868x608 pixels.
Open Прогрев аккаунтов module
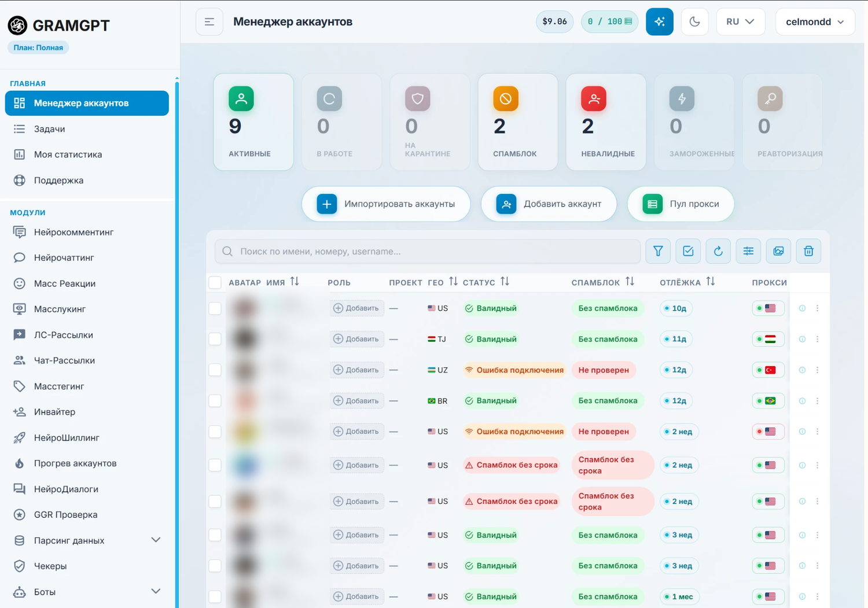(x=87, y=463)
